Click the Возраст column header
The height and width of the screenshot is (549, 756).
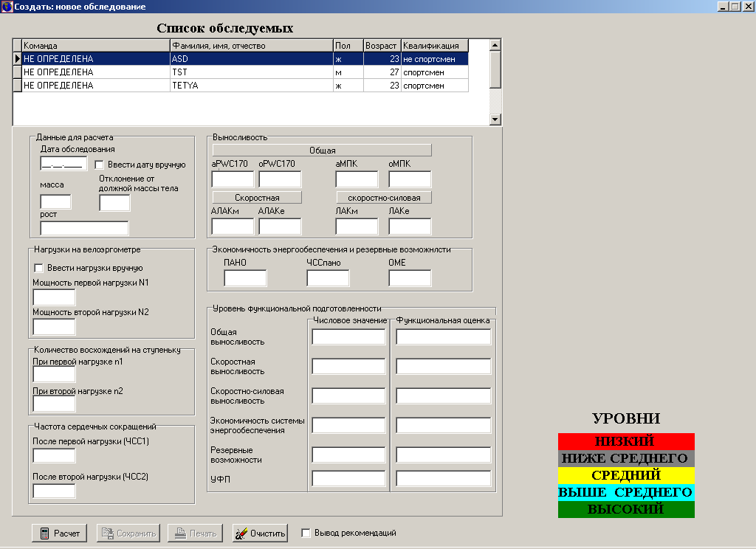pos(382,46)
